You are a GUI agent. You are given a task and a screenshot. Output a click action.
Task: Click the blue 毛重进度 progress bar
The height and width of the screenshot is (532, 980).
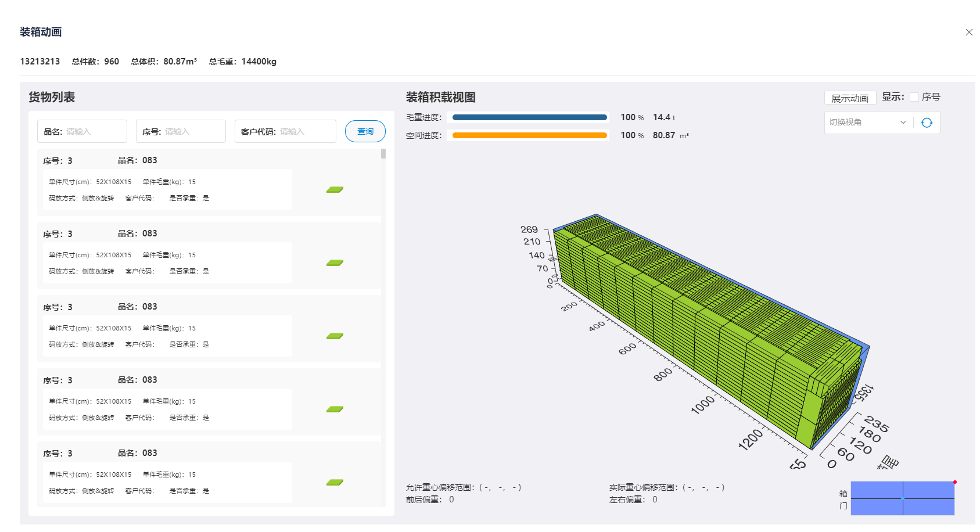tap(529, 117)
